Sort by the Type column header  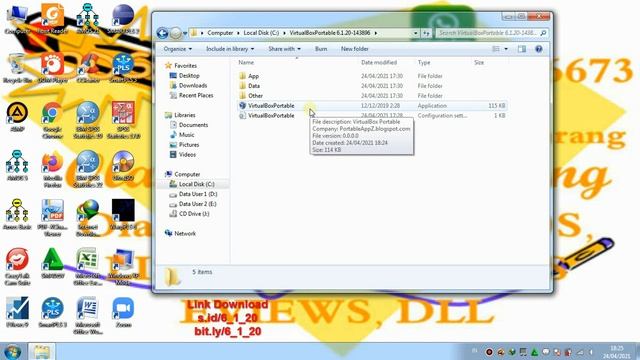[424, 62]
